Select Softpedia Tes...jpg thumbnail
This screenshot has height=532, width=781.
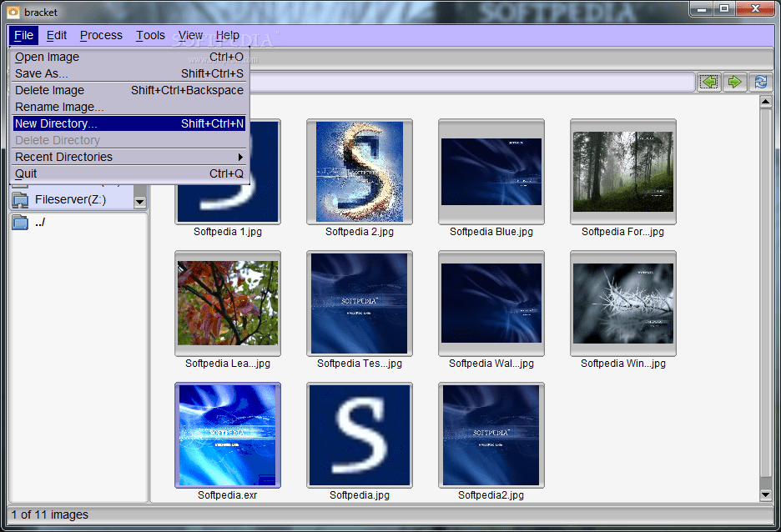click(x=360, y=304)
